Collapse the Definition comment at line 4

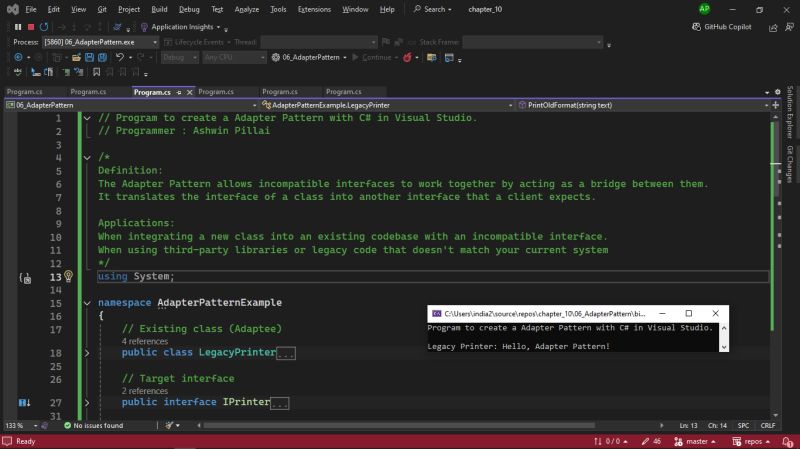click(87, 158)
